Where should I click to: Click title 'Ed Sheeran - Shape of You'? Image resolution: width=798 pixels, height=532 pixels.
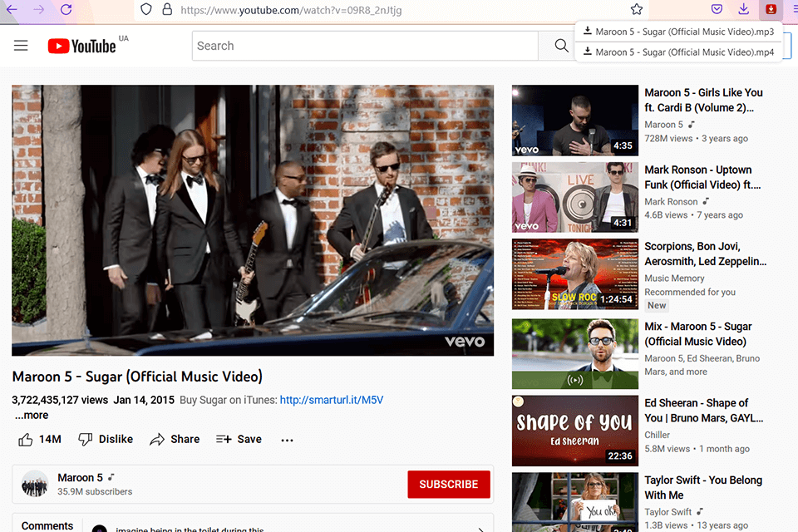tap(704, 411)
